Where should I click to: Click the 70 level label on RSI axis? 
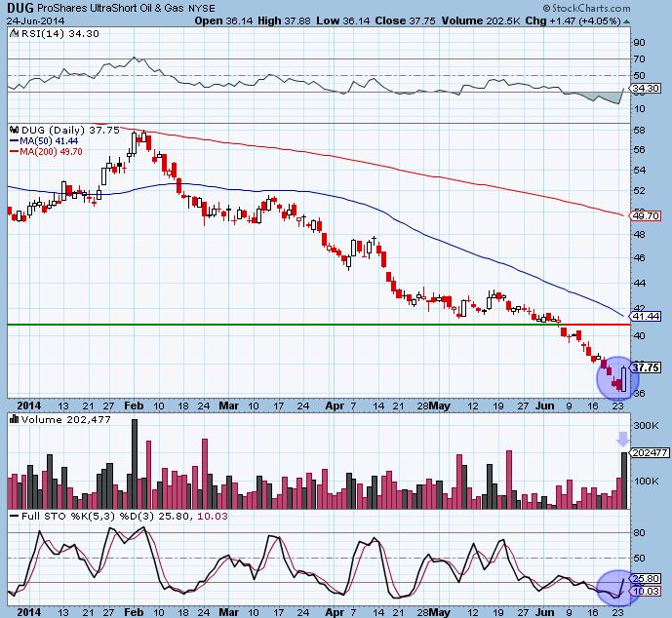click(x=640, y=59)
